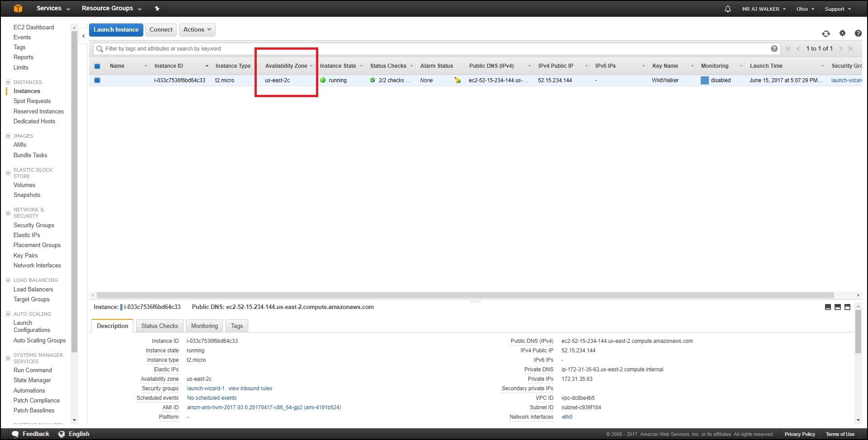Open Volumes in the sidebar

coord(24,185)
